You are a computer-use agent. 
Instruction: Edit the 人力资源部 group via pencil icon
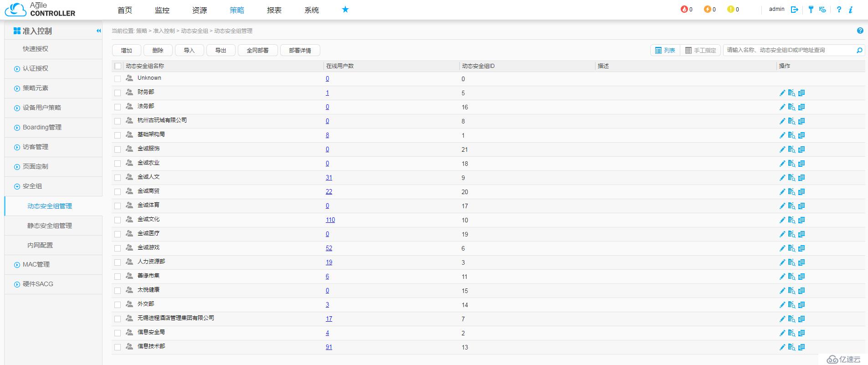click(x=782, y=262)
